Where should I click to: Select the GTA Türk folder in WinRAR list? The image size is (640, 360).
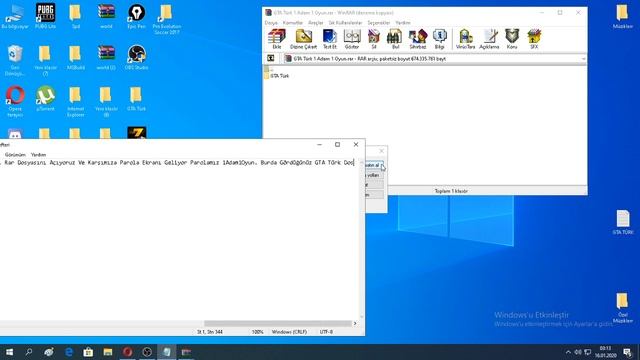point(277,76)
